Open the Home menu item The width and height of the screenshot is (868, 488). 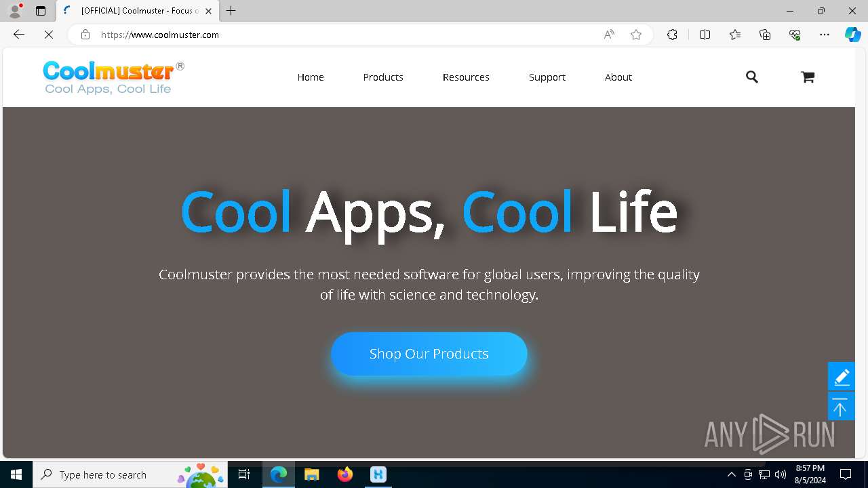coord(311,77)
